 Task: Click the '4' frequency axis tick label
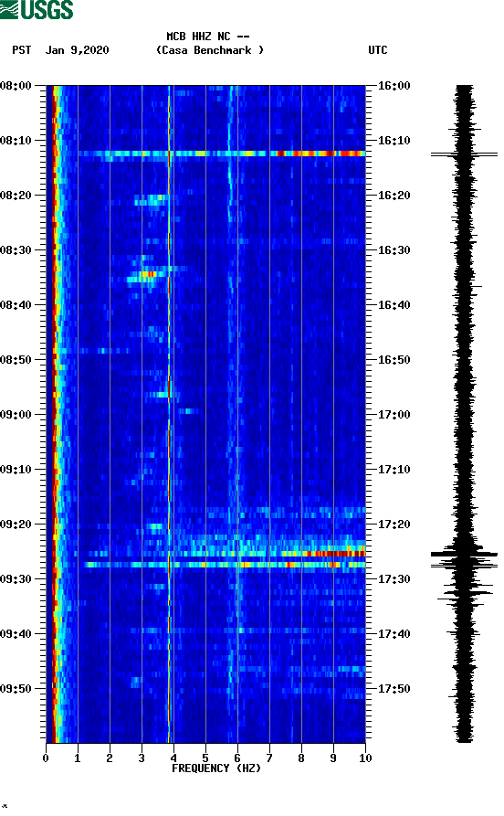(x=173, y=758)
